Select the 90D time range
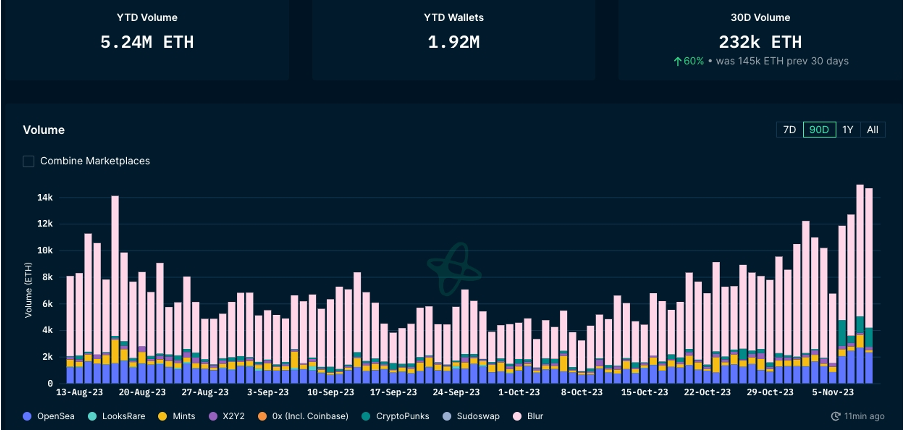The width and height of the screenshot is (904, 430). click(x=819, y=130)
